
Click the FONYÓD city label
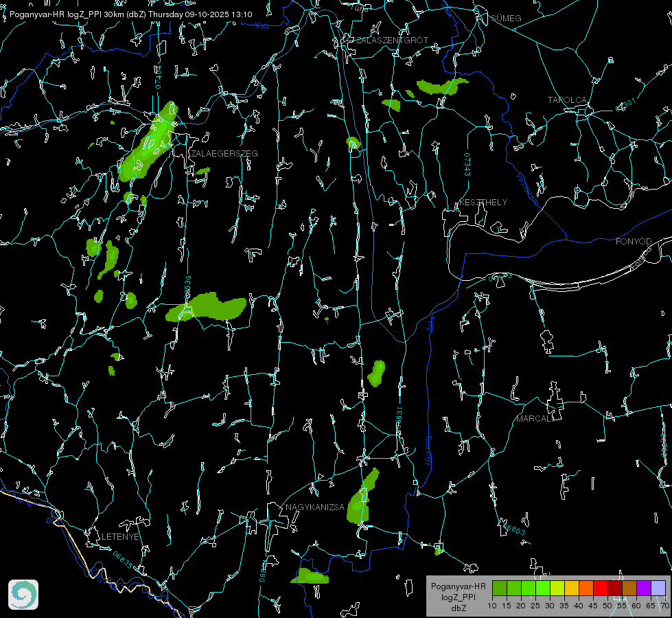tap(634, 242)
